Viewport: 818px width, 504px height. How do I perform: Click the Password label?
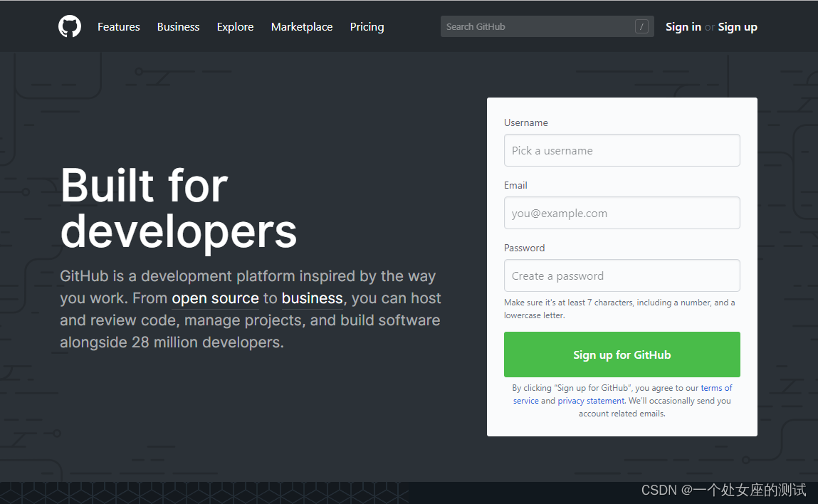pyautogui.click(x=524, y=248)
